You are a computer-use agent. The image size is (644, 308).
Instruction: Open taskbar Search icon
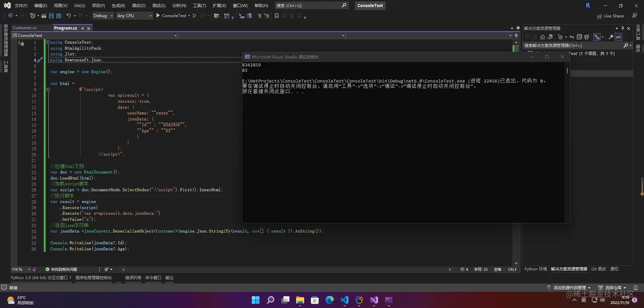[270, 300]
